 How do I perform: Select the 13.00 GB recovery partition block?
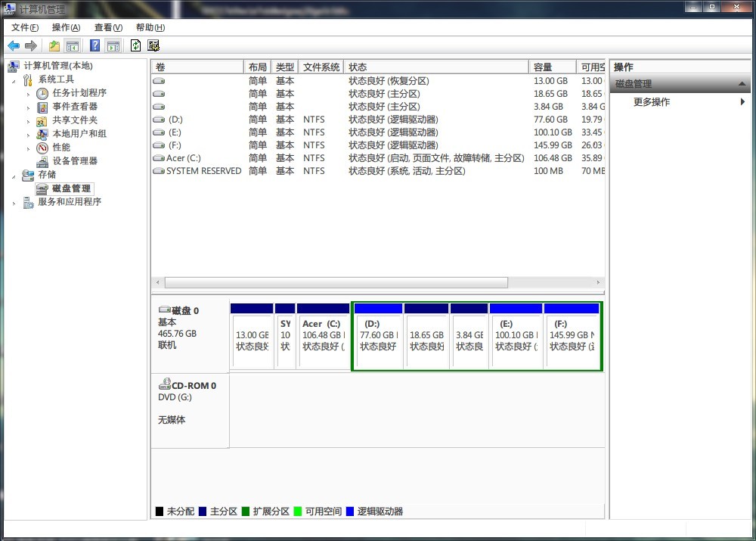[252, 335]
